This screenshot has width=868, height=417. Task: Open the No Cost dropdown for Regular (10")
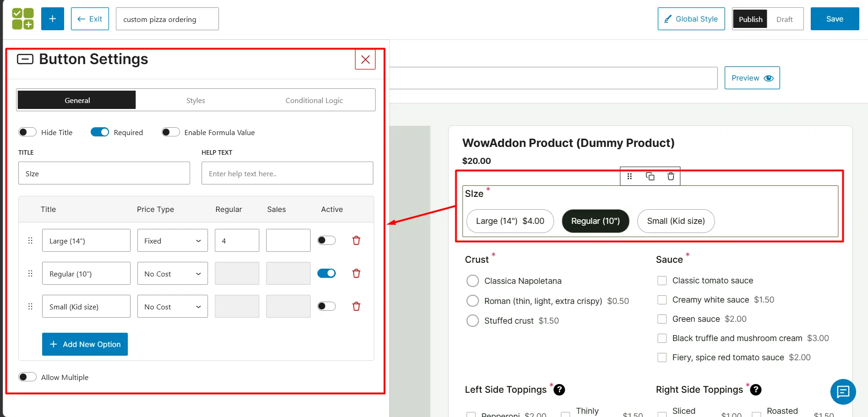pyautogui.click(x=172, y=273)
